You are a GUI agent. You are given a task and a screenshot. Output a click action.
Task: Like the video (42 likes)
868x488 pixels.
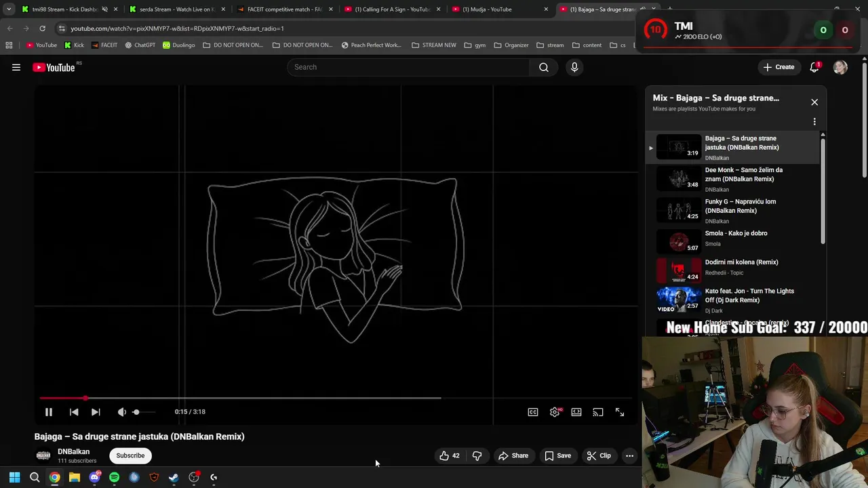pos(450,455)
